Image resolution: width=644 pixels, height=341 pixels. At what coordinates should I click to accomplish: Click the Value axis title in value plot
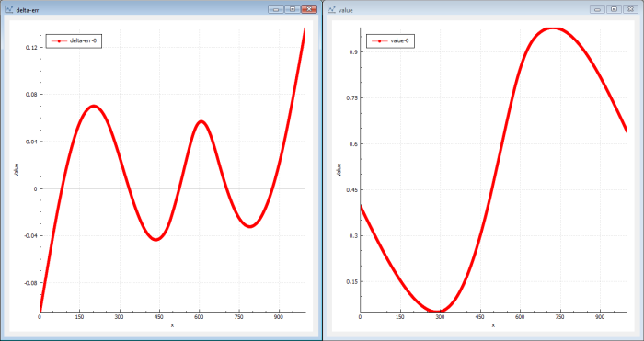[339, 170]
